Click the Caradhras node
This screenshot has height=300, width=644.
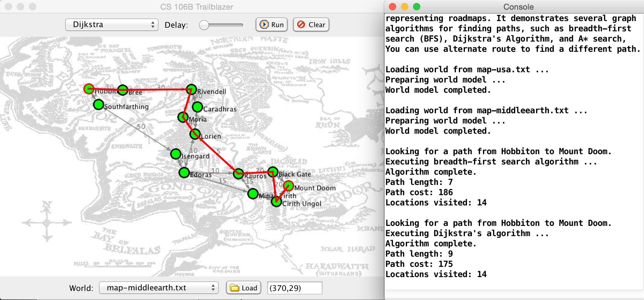click(x=197, y=107)
